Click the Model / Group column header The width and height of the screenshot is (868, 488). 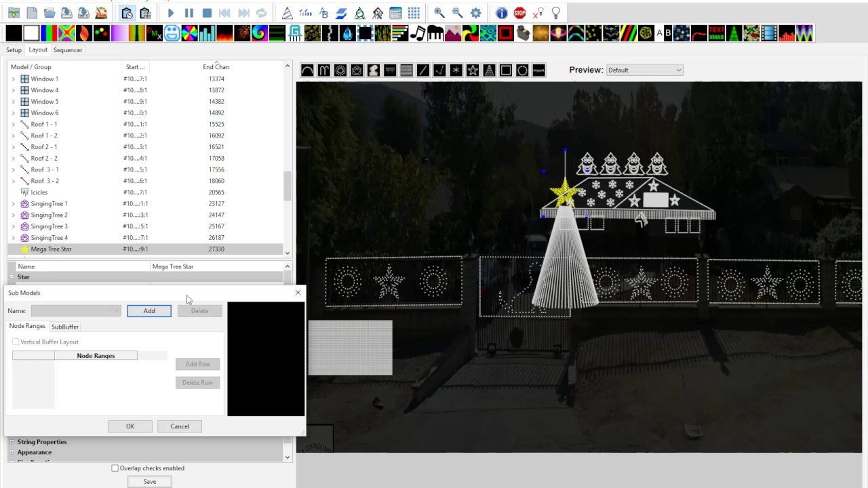[x=65, y=67]
